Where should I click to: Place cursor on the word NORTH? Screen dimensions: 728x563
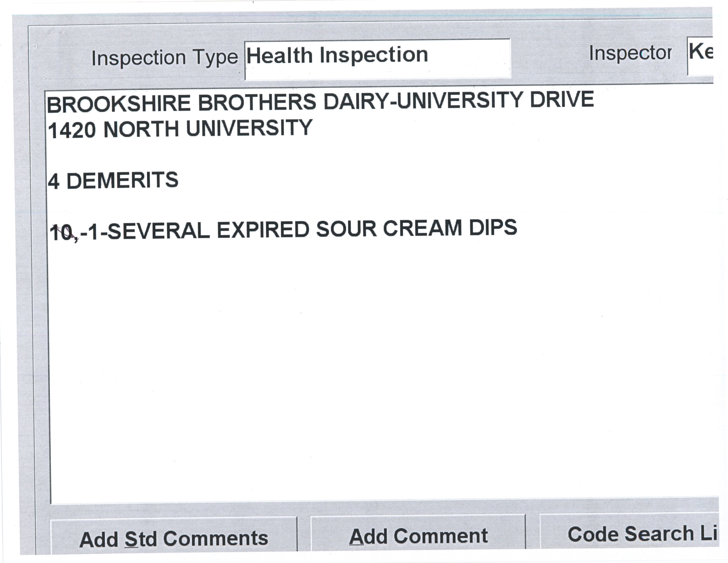tap(141, 129)
